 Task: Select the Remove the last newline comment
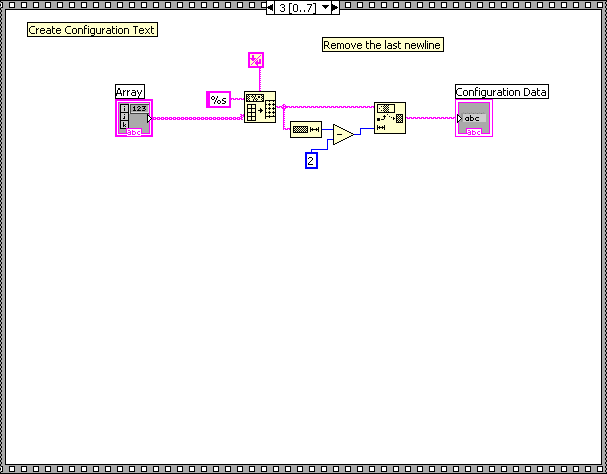click(382, 45)
